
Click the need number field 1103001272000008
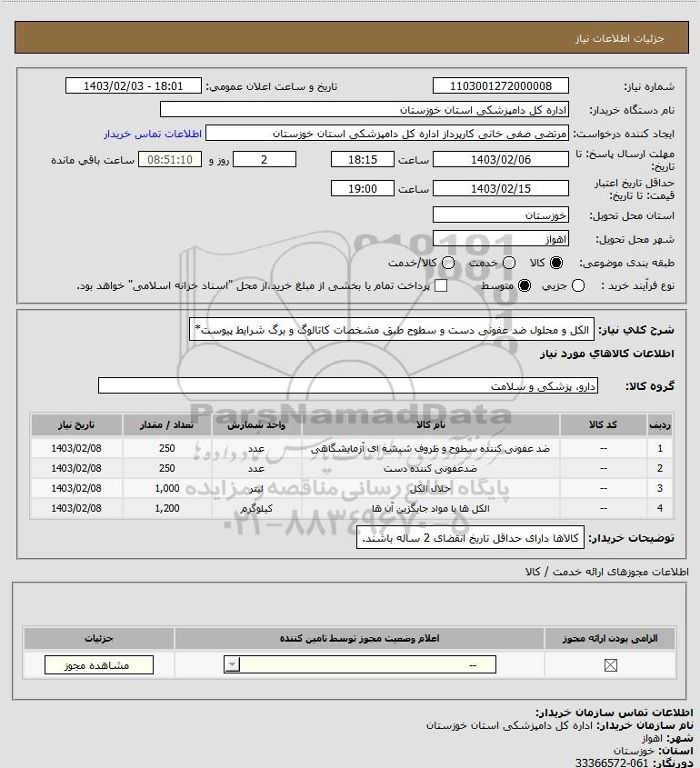pyautogui.click(x=501, y=86)
